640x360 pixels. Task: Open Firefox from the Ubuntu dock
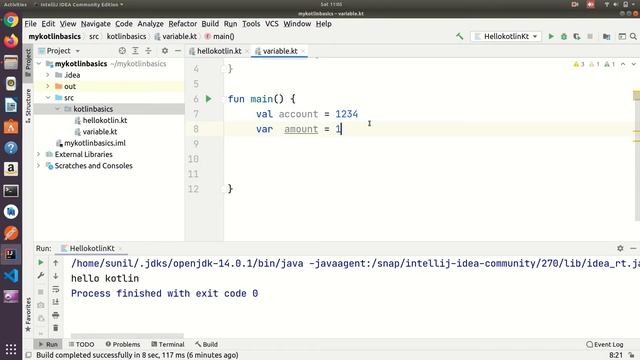[11, 41]
